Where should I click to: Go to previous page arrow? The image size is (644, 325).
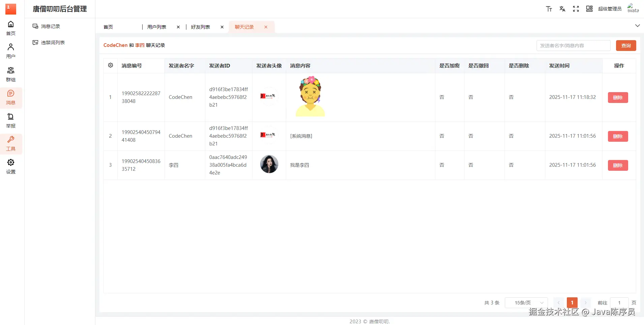558,303
